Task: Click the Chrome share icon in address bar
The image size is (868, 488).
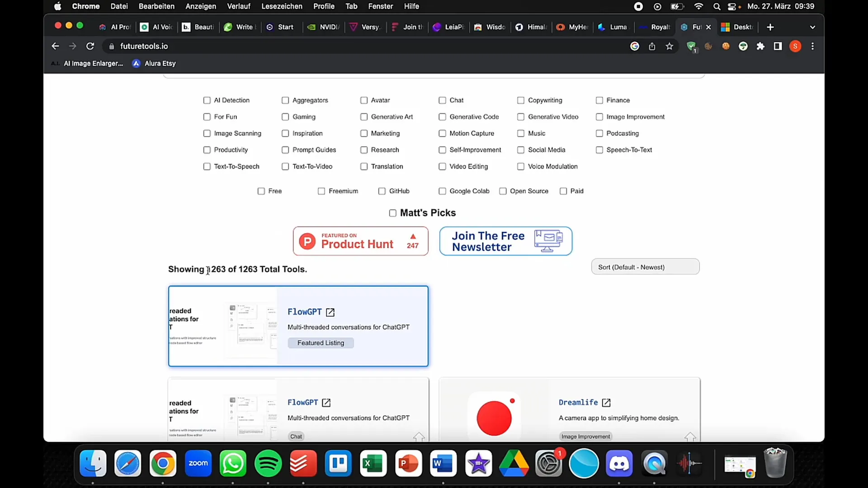Action: (652, 46)
